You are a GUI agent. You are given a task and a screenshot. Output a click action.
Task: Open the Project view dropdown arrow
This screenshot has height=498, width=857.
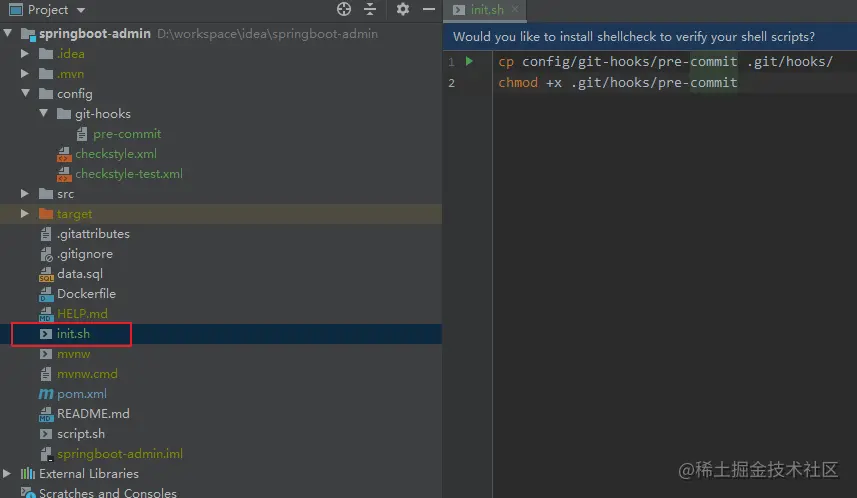(81, 10)
